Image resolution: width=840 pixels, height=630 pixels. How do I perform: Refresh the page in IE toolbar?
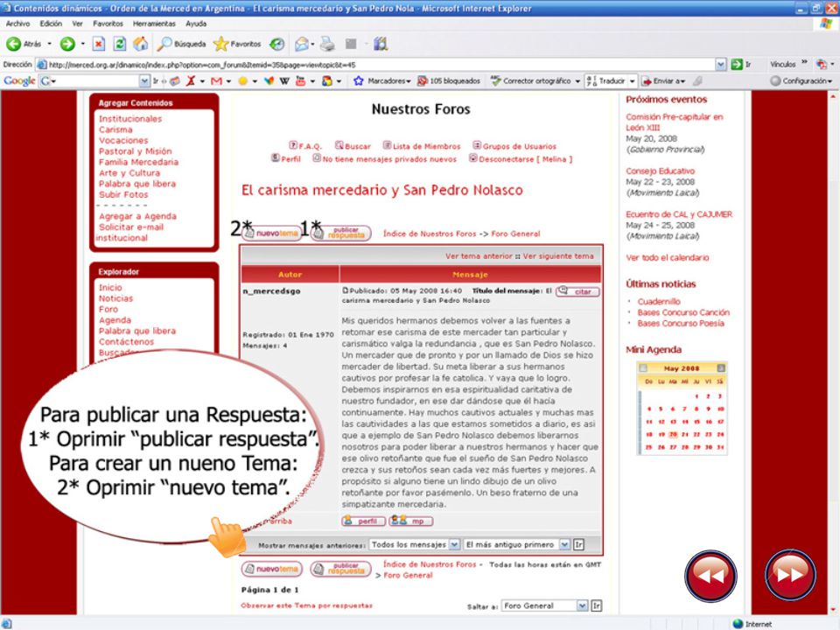(x=120, y=44)
